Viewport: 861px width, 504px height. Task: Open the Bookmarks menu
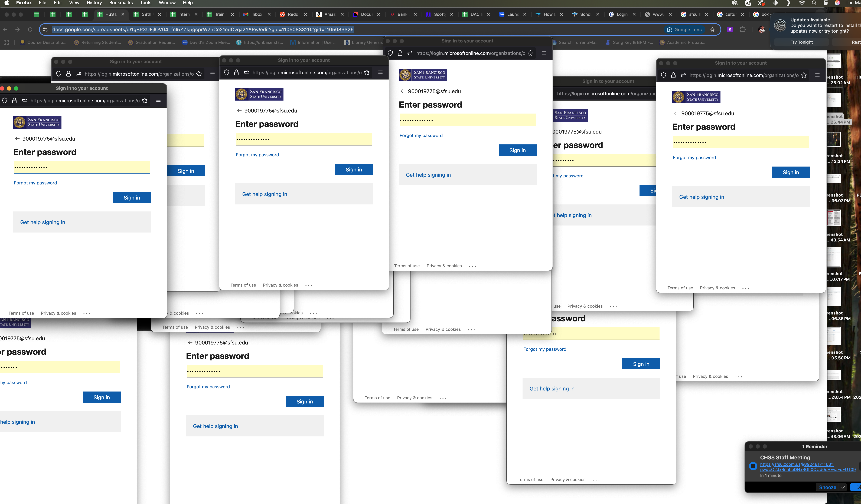(121, 3)
